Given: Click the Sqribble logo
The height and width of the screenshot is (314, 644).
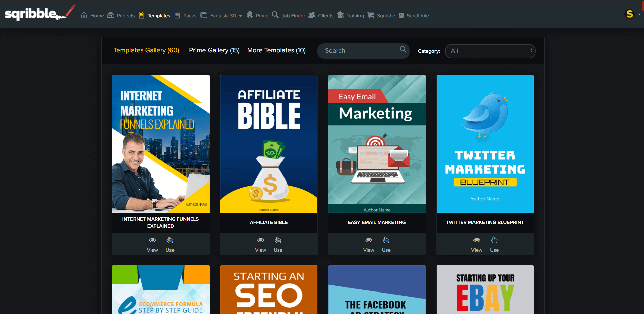Looking at the screenshot, I should coord(40,13).
